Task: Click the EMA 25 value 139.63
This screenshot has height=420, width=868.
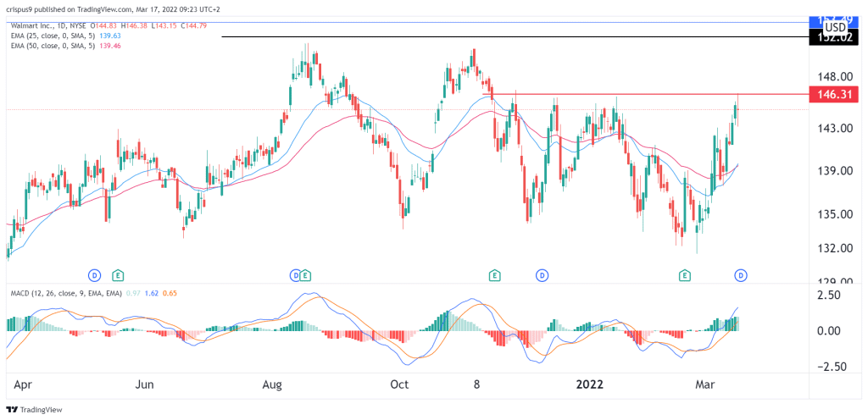Action: [x=108, y=36]
